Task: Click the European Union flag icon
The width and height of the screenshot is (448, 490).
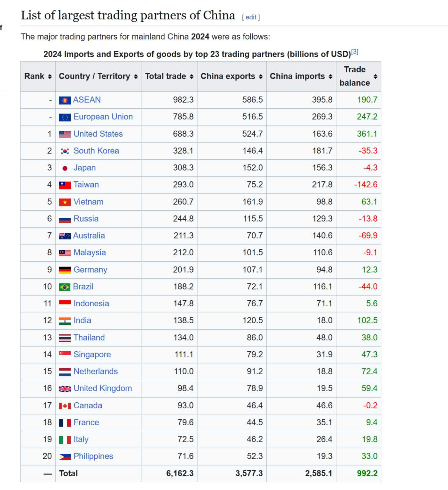Action: tap(65, 117)
